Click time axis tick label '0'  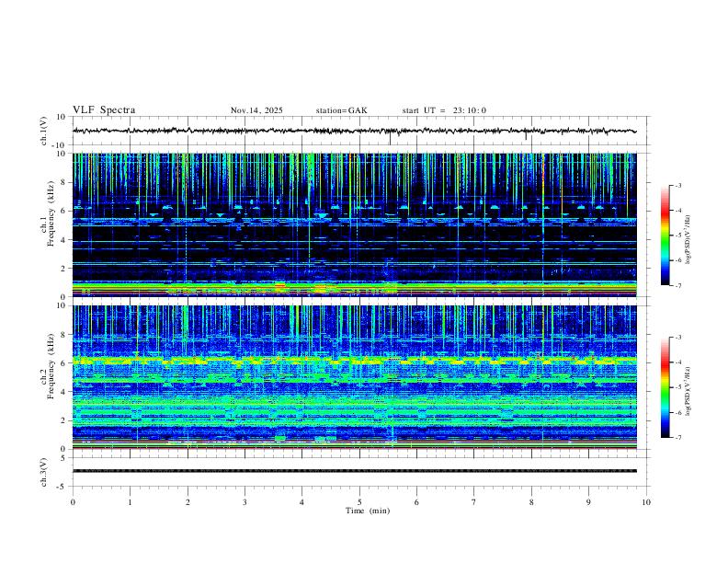73,502
